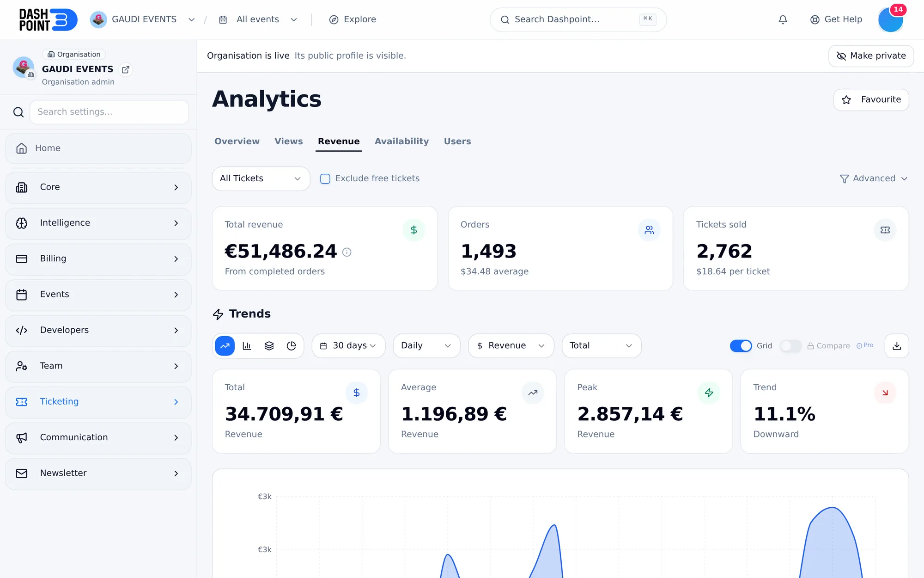Select line chart view icon

coord(225,346)
